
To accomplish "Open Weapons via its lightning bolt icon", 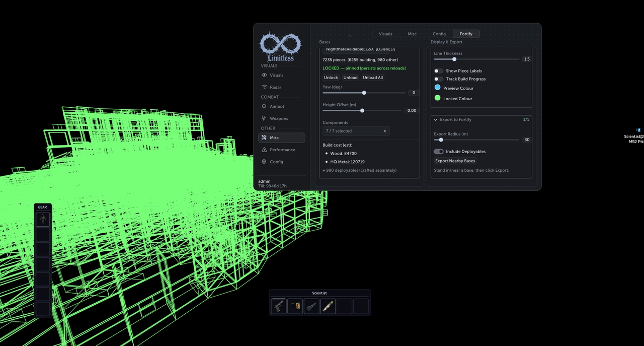I will (x=265, y=118).
